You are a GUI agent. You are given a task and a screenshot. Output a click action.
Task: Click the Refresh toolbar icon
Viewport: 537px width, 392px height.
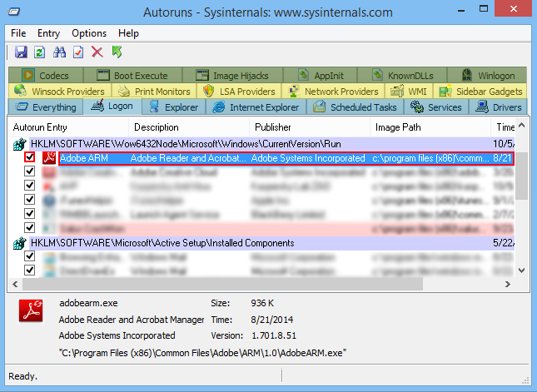(x=40, y=52)
